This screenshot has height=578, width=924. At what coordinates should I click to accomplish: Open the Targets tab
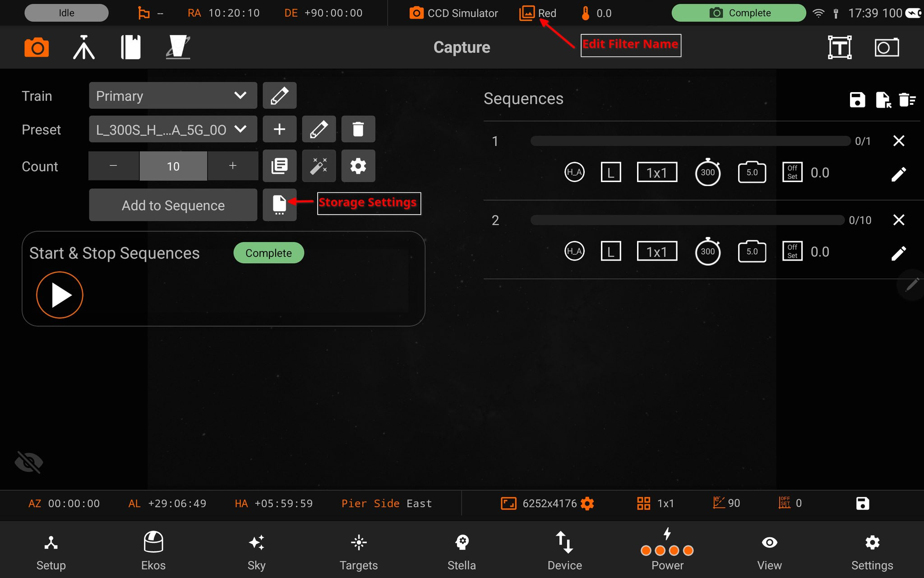pyautogui.click(x=359, y=551)
